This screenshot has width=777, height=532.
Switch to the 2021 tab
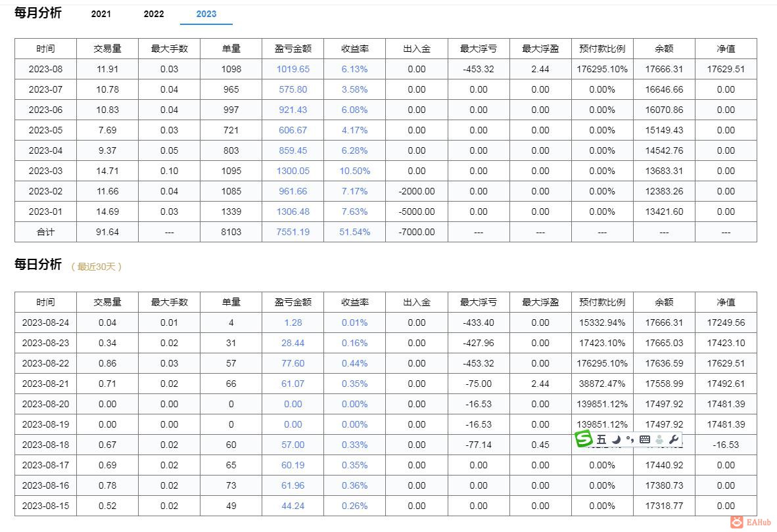pyautogui.click(x=101, y=14)
